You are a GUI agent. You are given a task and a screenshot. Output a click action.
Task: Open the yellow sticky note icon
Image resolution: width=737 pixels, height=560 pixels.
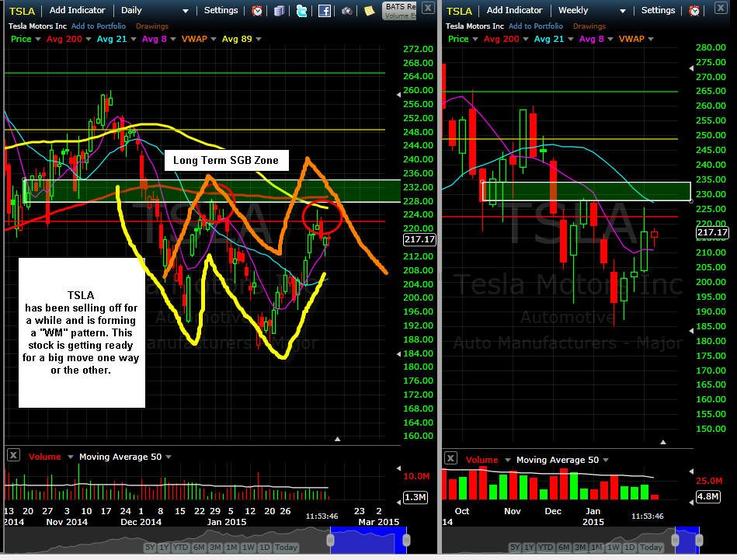370,10
